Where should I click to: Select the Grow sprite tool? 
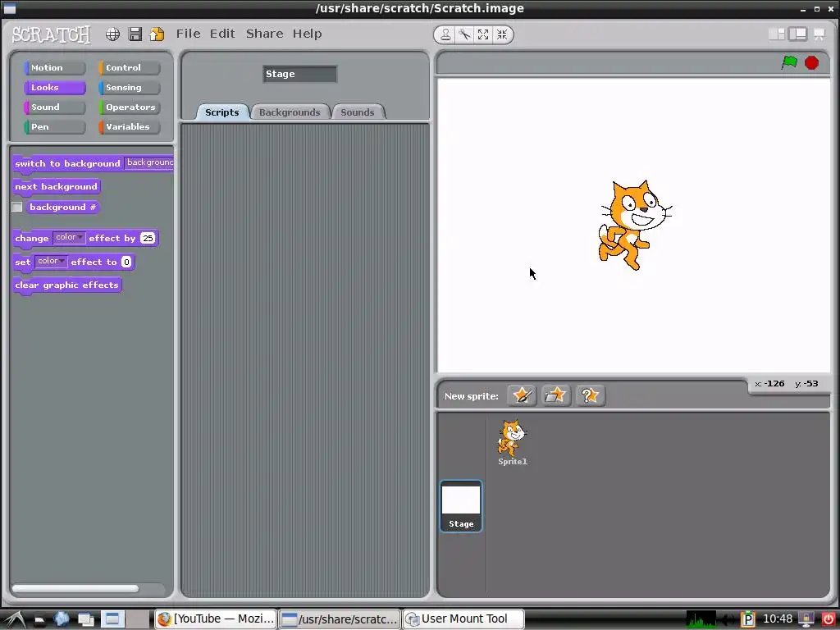(483, 34)
